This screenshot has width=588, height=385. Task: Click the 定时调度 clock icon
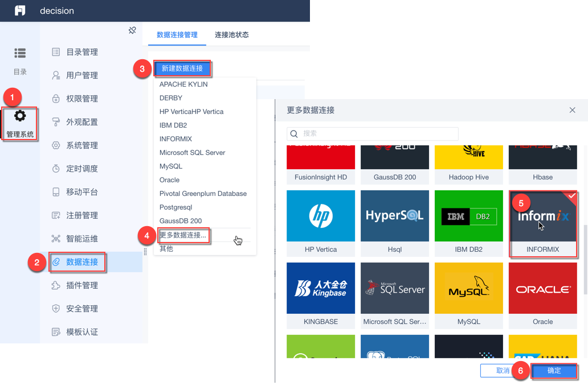tap(56, 169)
